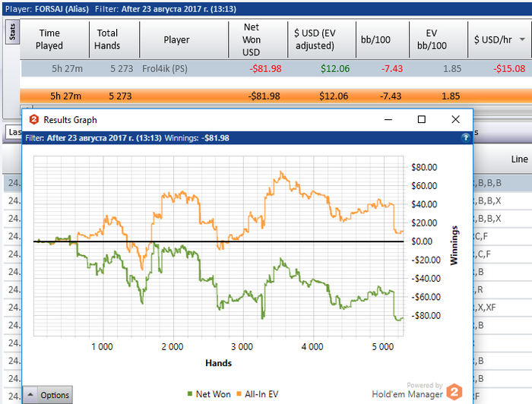532x404 pixels.
Task: Click the Net Won legend label
Action: pos(213,394)
